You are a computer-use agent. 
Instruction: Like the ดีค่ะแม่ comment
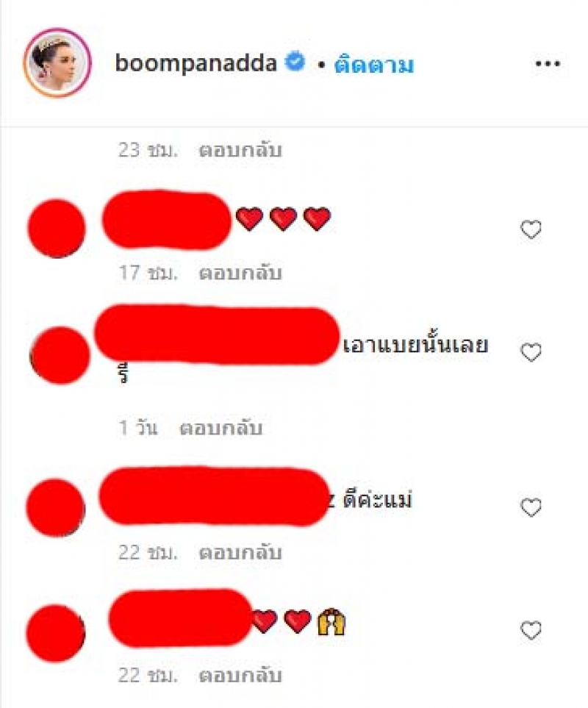531,507
